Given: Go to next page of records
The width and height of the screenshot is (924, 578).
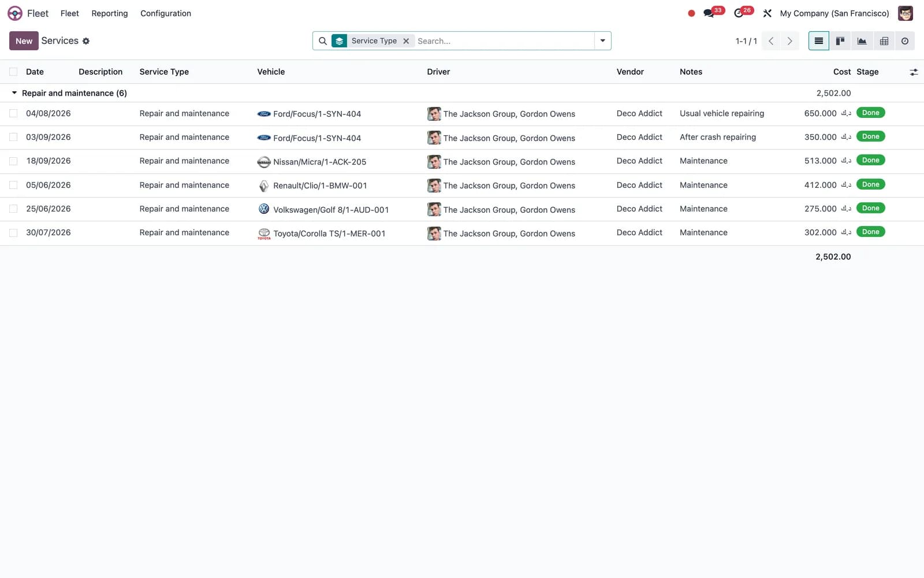Looking at the screenshot, I should pyautogui.click(x=789, y=41).
